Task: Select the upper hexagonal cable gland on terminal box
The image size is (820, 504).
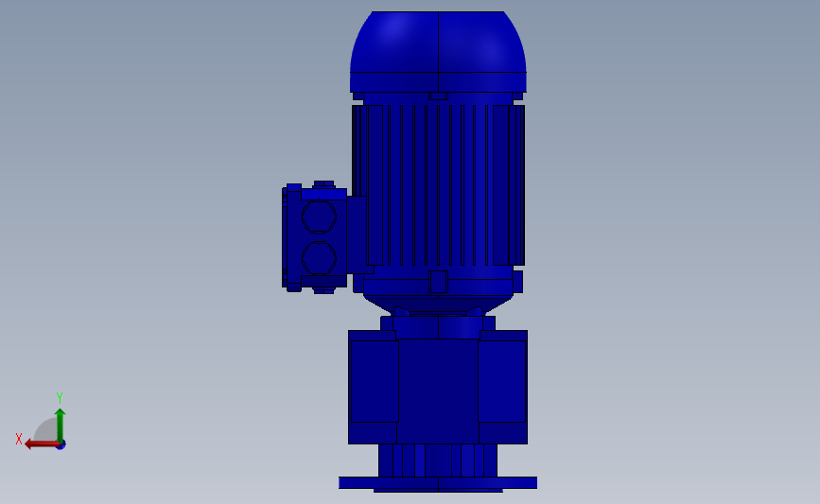Action: point(319,217)
